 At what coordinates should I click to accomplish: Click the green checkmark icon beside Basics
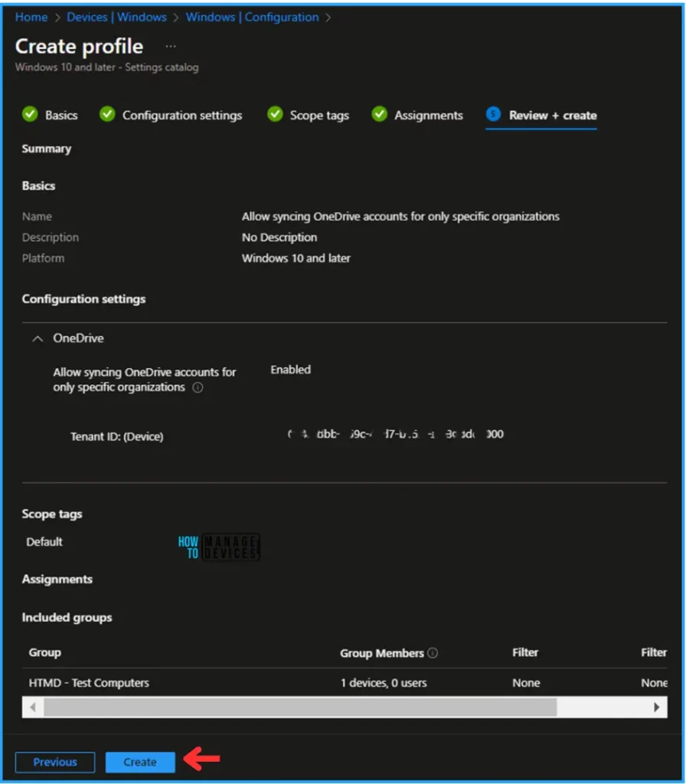[x=30, y=114]
